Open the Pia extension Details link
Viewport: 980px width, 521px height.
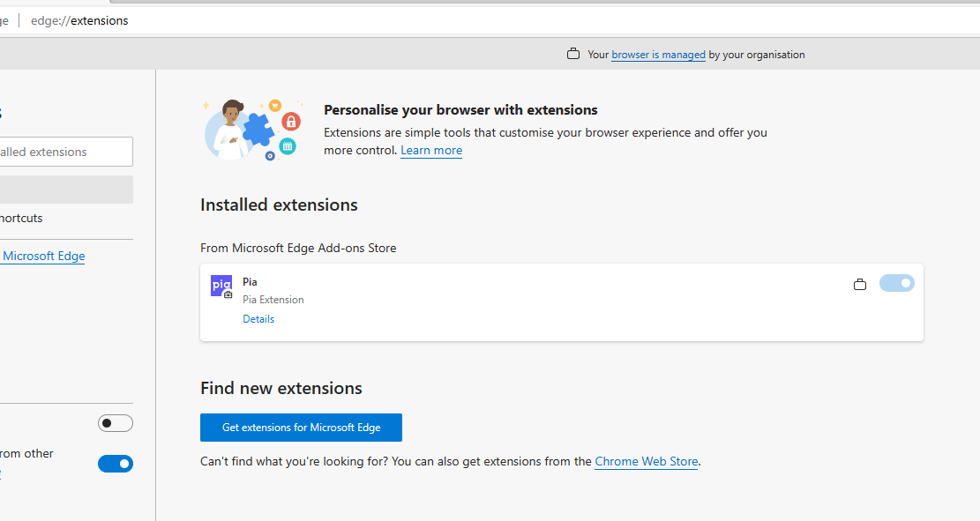coord(258,318)
